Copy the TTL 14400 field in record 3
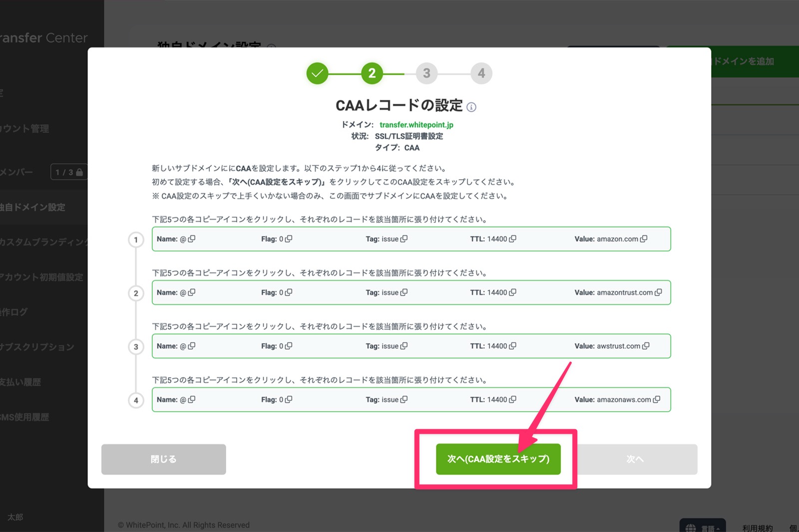Viewport: 799px width, 532px height. coord(512,346)
